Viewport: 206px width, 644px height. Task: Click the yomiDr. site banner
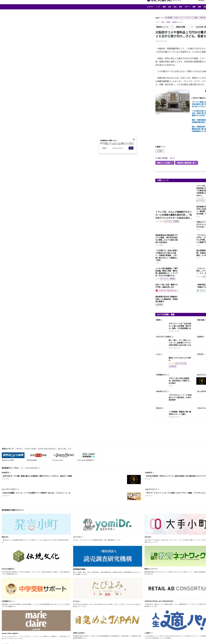click(108, 524)
